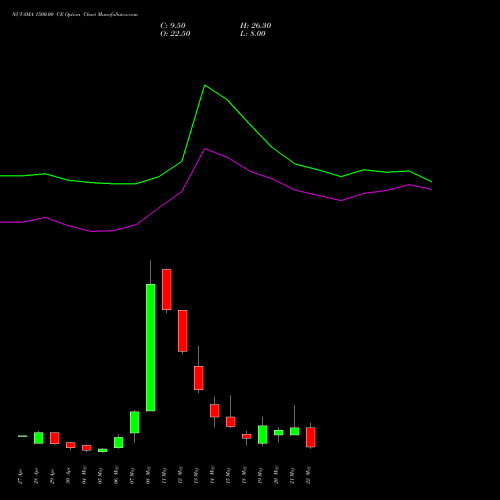500x500 pixels.
Task: Select the tall green candlestick for 08 May
Action: 151,347
